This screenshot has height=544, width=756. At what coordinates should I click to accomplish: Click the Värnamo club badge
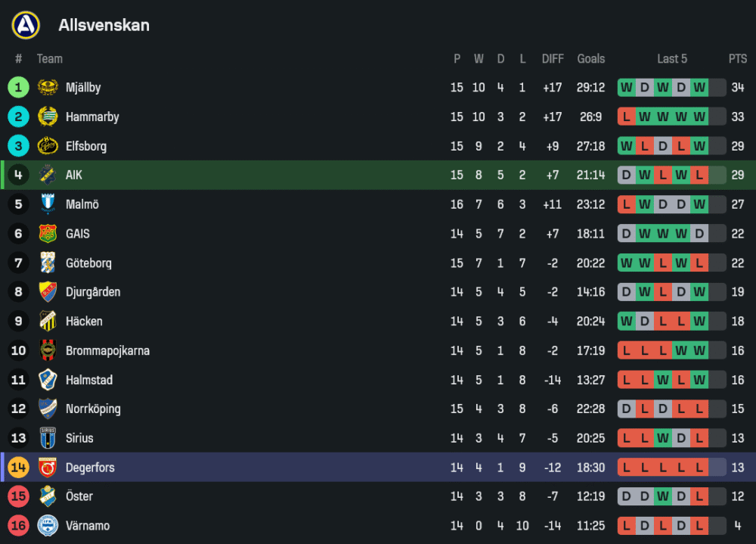click(48, 526)
